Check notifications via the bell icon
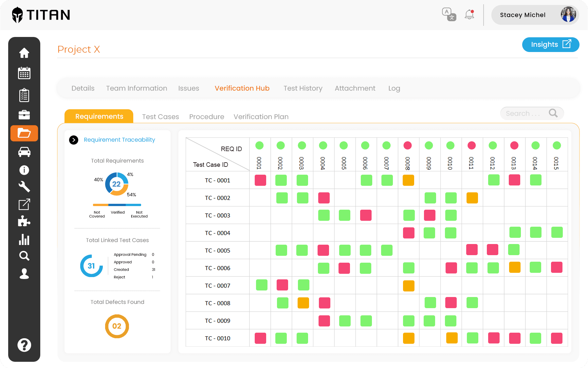This screenshot has width=588, height=368. pyautogui.click(x=469, y=14)
